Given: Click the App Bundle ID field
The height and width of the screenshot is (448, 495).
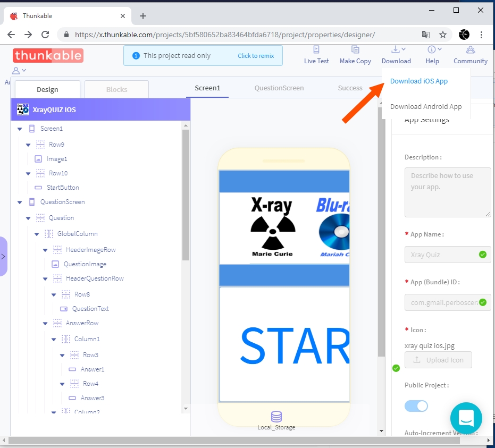Looking at the screenshot, I should [448, 302].
